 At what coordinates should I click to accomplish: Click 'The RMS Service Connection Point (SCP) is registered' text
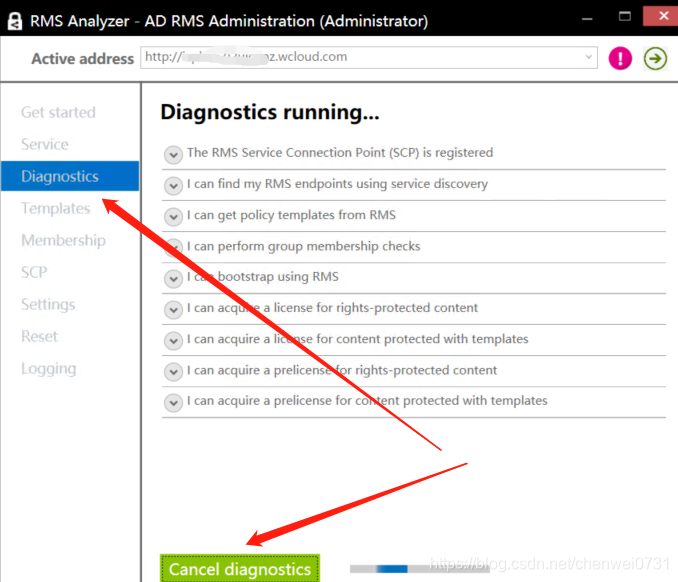(x=340, y=153)
